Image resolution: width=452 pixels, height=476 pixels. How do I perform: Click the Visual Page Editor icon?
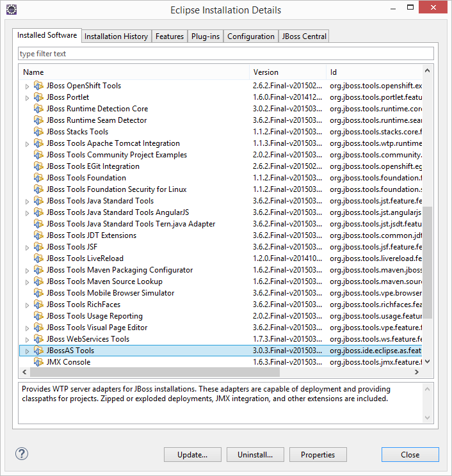point(38,328)
